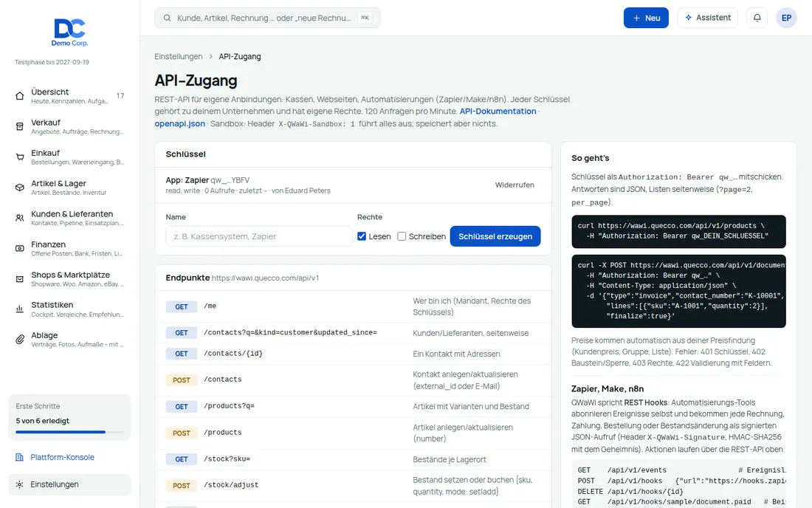Open the Assistent
The width and height of the screenshot is (812, 508).
707,18
